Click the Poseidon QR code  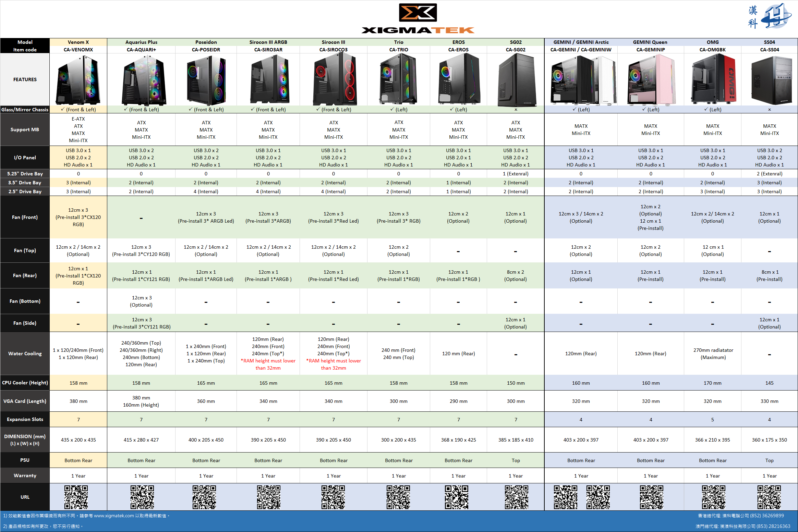coord(204,497)
